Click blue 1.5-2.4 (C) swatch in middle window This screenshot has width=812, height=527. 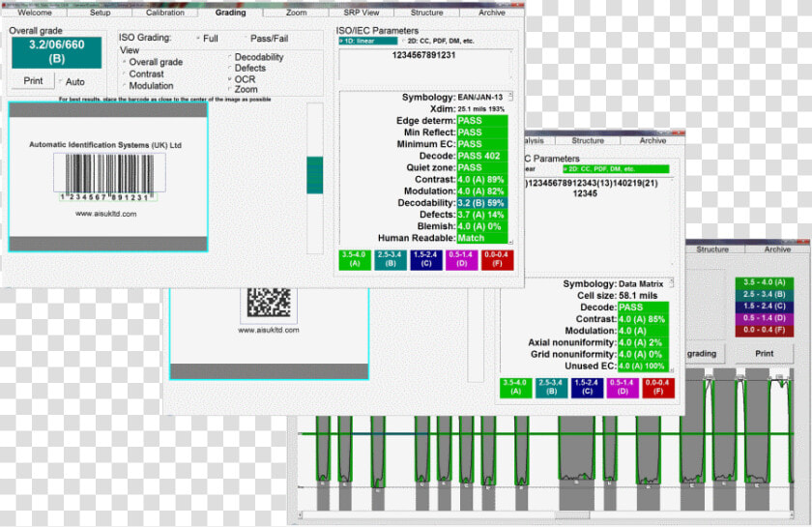point(587,388)
